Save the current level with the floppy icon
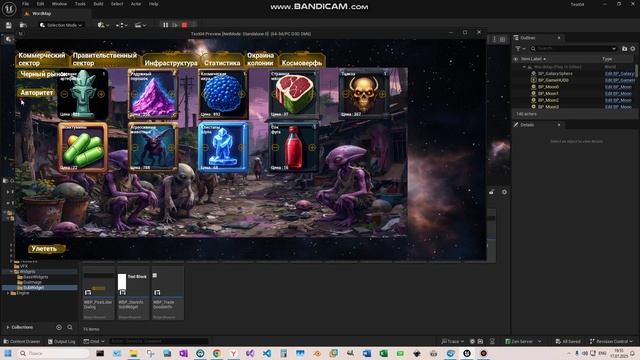 (x=9, y=25)
